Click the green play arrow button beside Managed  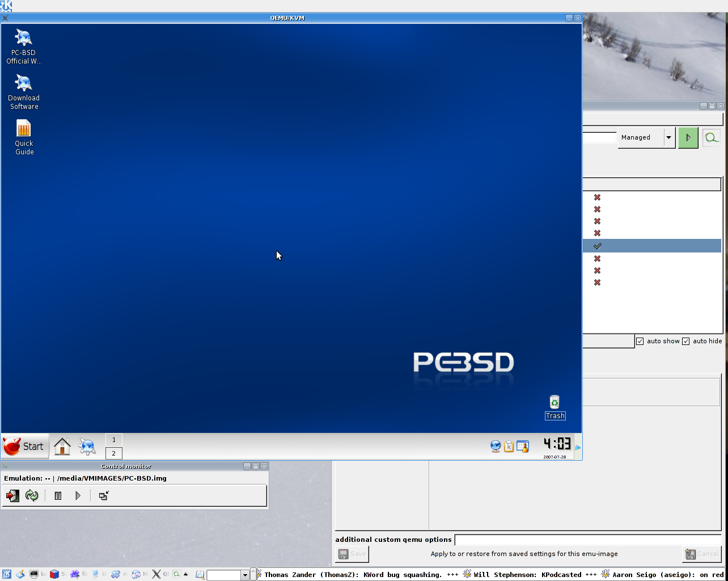[688, 138]
